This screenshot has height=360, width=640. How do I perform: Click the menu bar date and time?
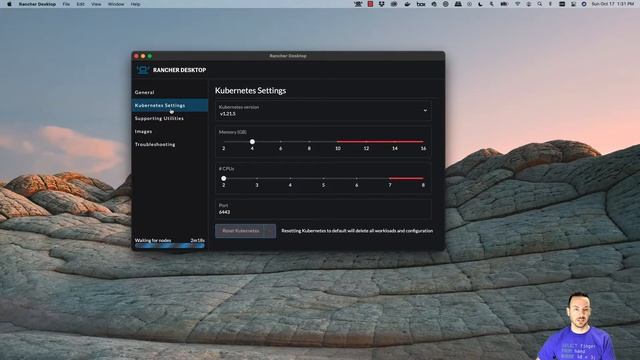coord(613,4)
